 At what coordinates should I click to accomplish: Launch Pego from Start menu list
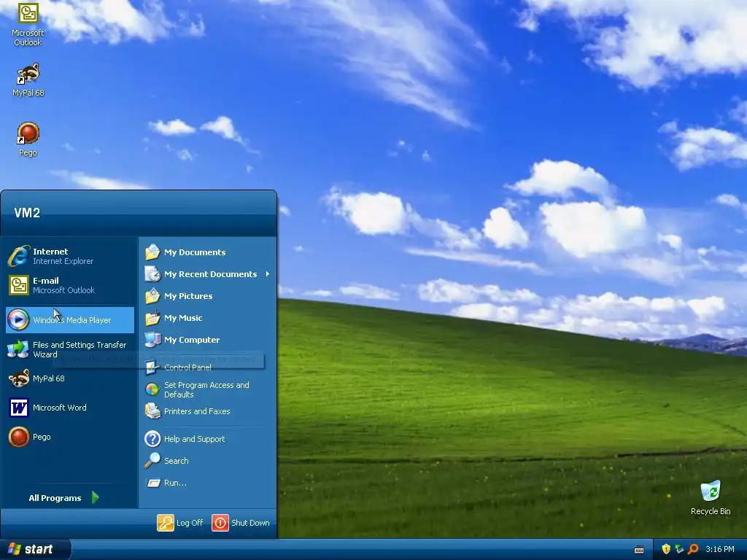point(70,437)
